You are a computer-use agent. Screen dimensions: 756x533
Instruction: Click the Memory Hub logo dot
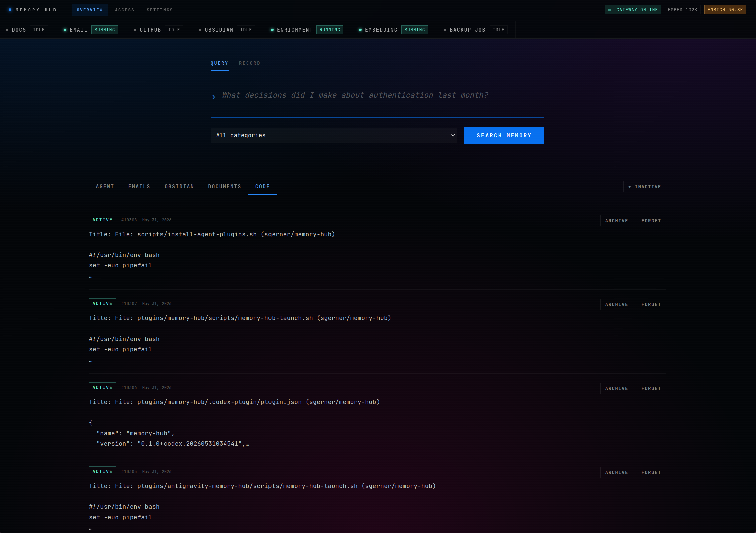click(x=10, y=10)
